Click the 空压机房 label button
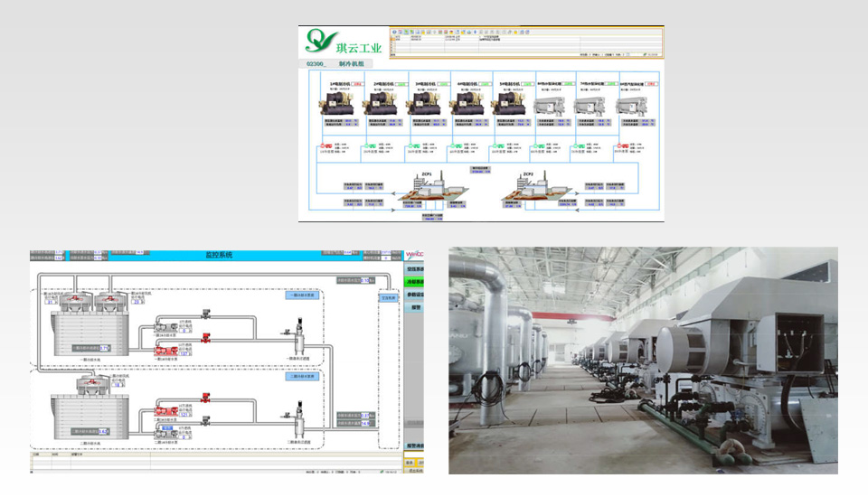The width and height of the screenshot is (868, 497). tap(387, 296)
